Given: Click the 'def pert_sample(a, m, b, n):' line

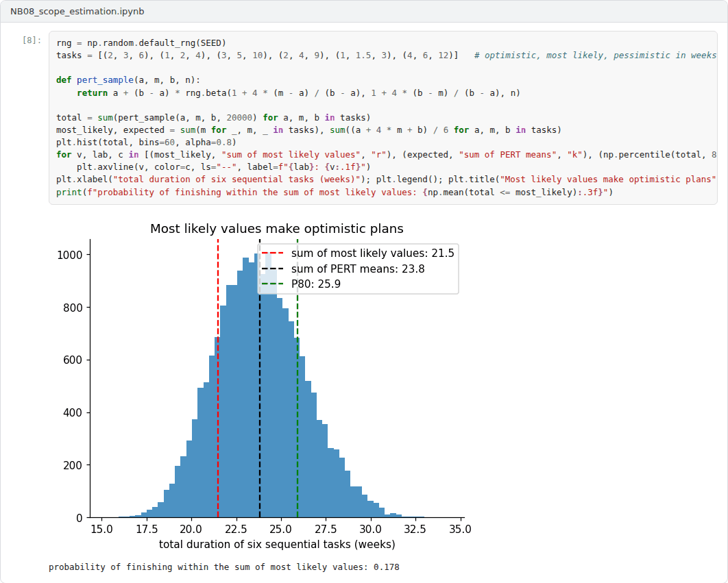Looking at the screenshot, I should (128, 80).
